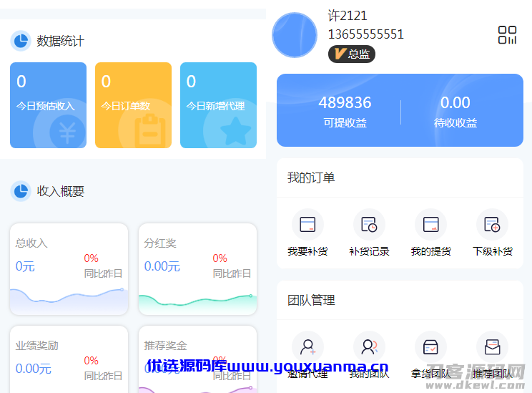Click the username 许2121
The width and height of the screenshot is (532, 393).
click(x=348, y=16)
